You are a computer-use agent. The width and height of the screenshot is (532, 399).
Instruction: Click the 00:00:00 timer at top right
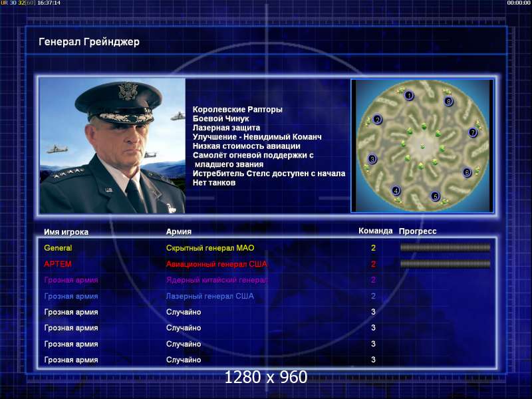519,3
